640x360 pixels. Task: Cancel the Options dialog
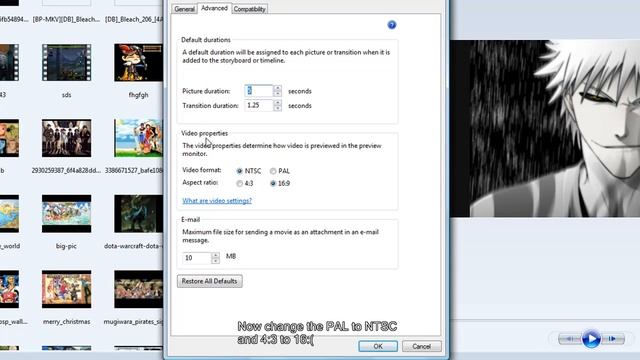(x=422, y=346)
